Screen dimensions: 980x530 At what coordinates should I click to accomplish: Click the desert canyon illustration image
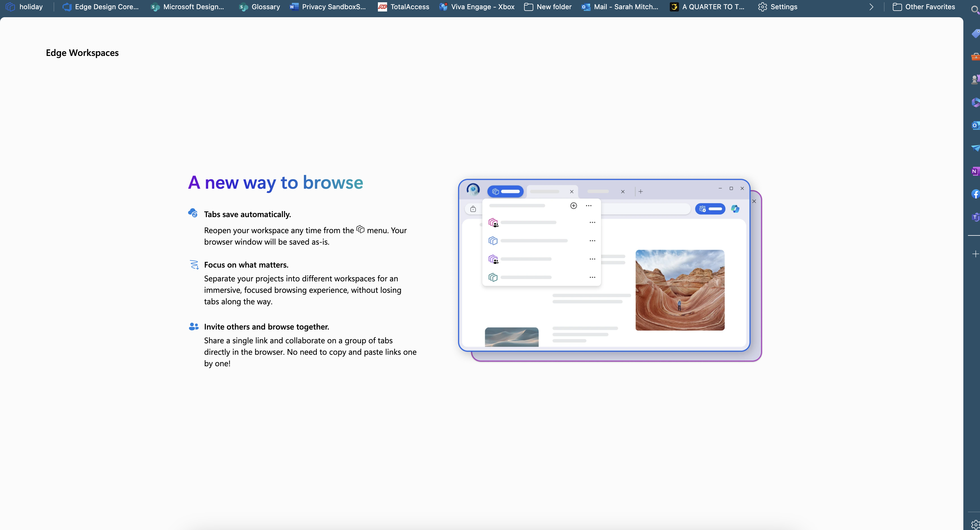click(x=680, y=290)
